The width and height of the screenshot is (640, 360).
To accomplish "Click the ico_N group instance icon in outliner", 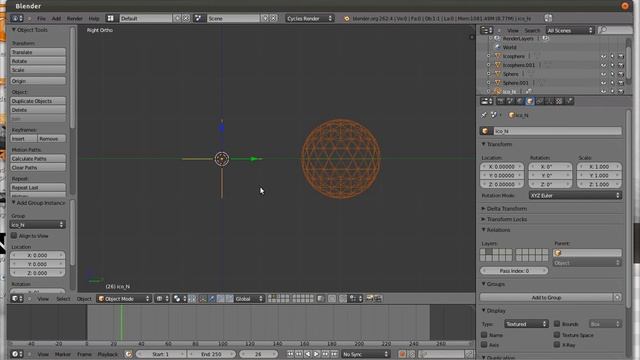I will (498, 91).
